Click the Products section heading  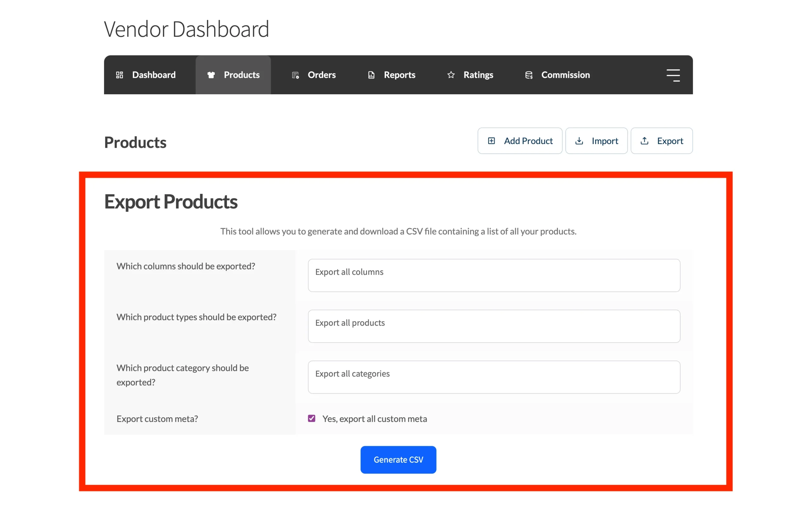point(135,142)
